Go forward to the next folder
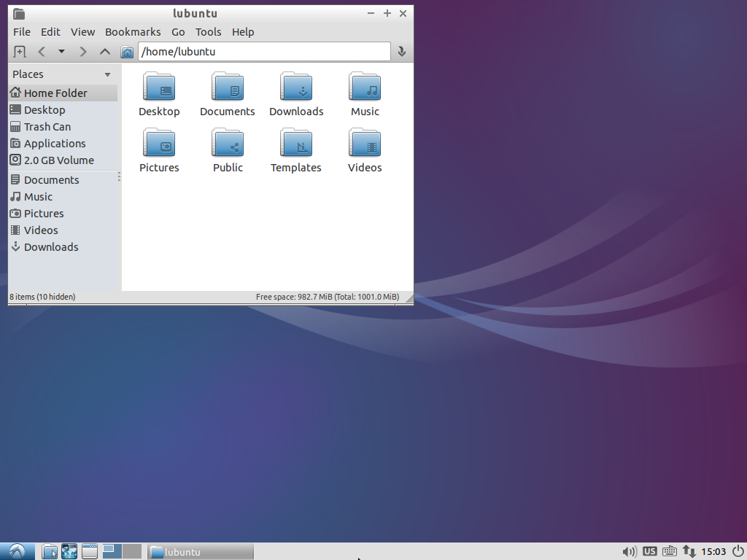The height and width of the screenshot is (560, 747). (83, 52)
